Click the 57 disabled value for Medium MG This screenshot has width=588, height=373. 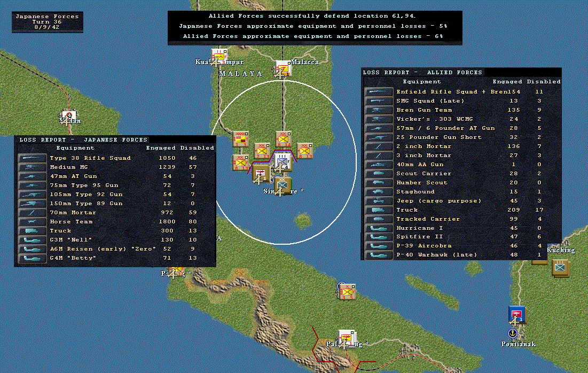click(x=193, y=167)
